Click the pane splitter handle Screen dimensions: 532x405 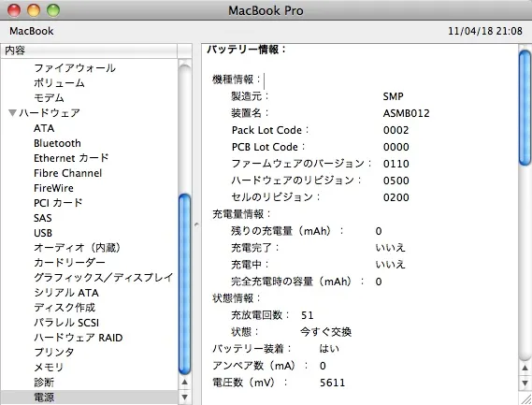click(x=196, y=224)
